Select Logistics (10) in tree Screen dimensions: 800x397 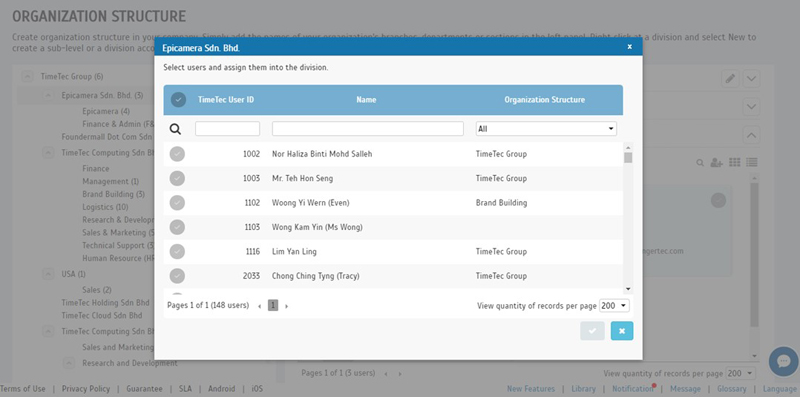pyautogui.click(x=105, y=207)
